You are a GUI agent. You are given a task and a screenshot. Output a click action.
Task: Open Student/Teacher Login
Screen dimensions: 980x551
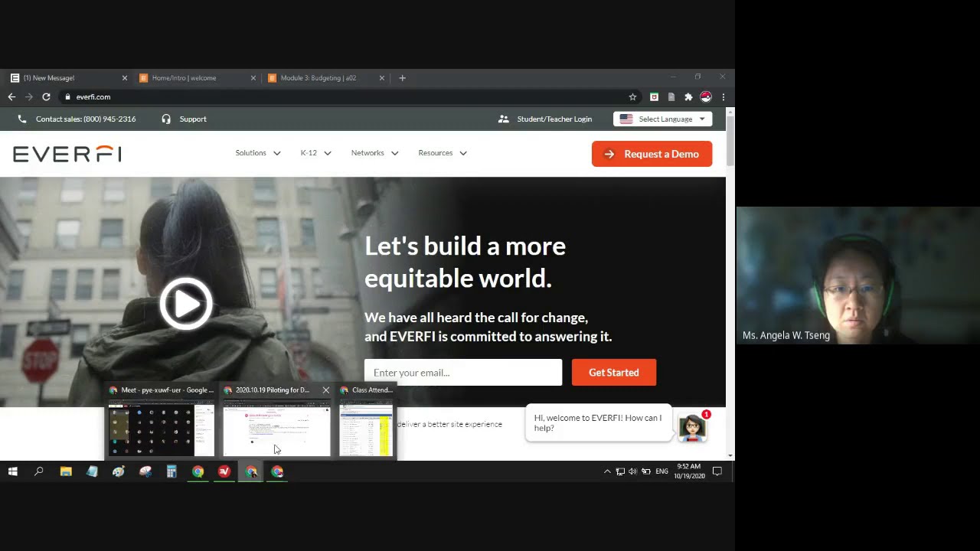coord(545,119)
